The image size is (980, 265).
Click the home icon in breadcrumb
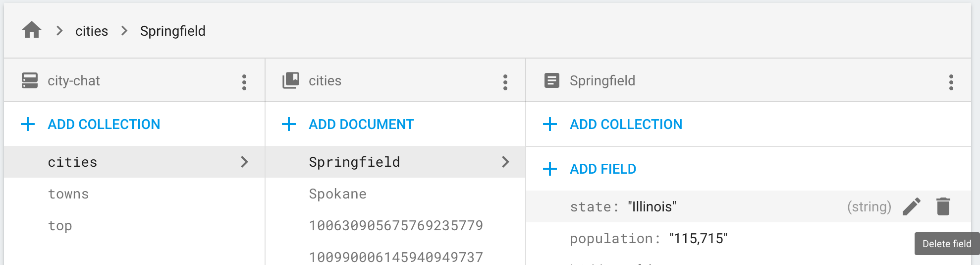(32, 30)
